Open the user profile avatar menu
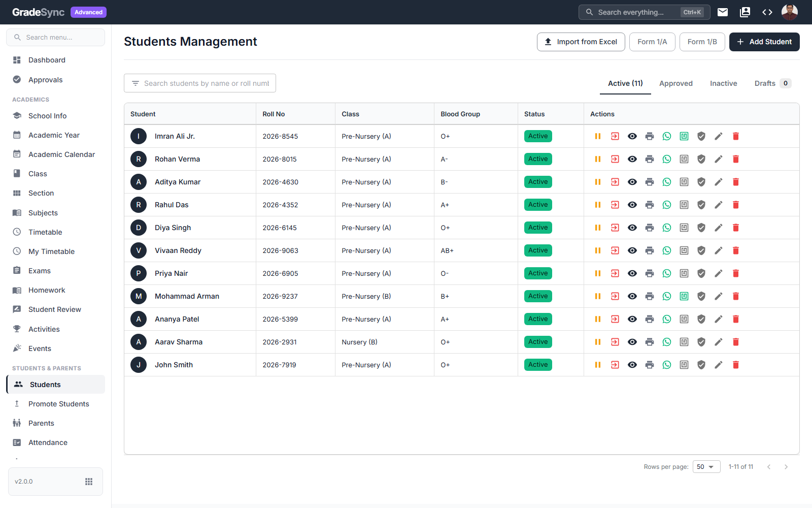Screen dimensions: 812x508 [790, 12]
